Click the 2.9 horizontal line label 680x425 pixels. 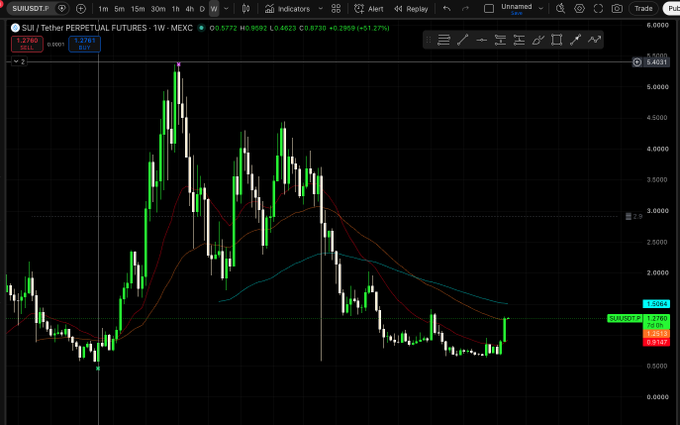pos(634,216)
